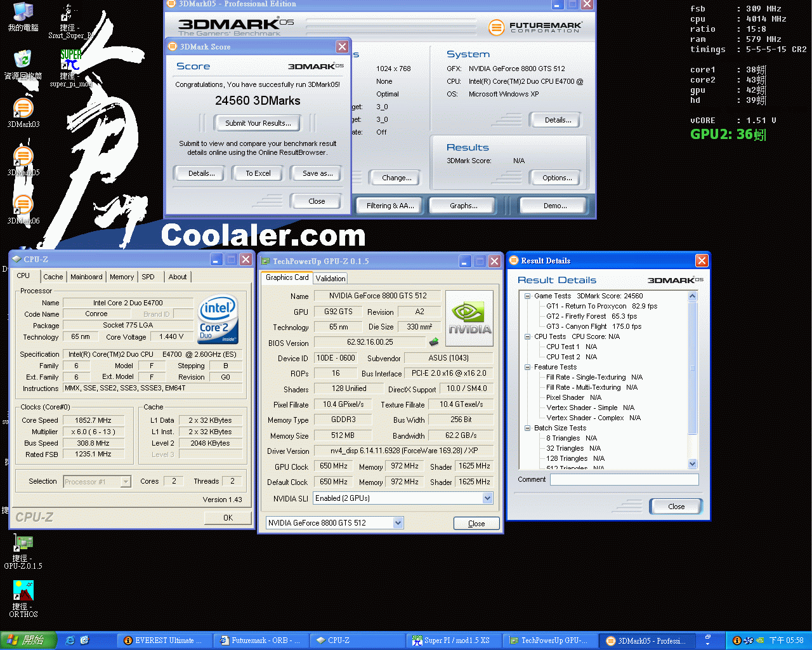
Task: Switch to Super PI / mod1.5 XS taskbar item
Action: 452,640
